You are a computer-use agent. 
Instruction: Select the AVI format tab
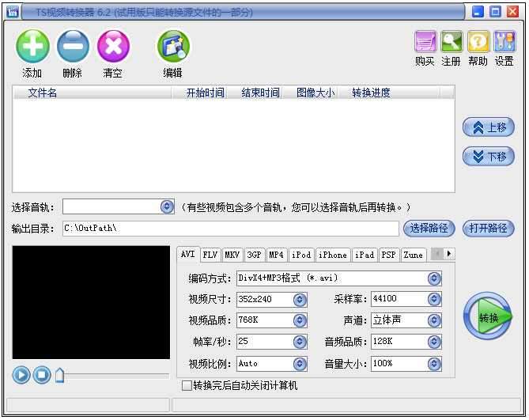(188, 254)
